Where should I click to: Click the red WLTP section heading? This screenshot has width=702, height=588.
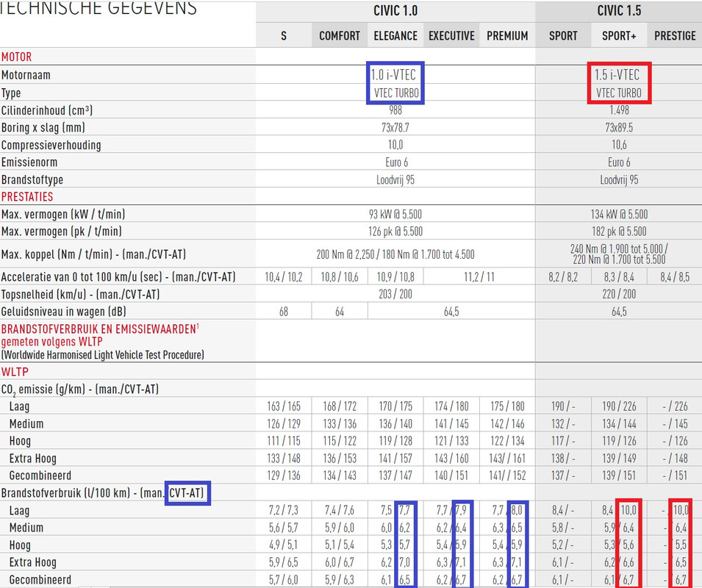pos(15,372)
